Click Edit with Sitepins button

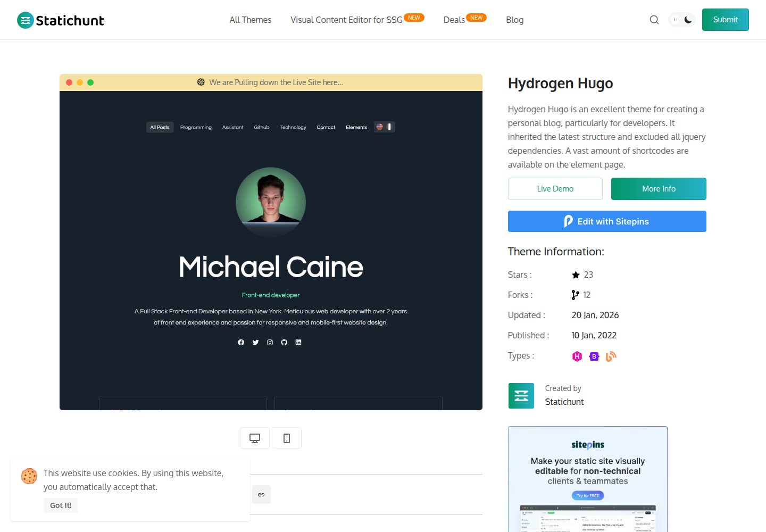tap(607, 221)
